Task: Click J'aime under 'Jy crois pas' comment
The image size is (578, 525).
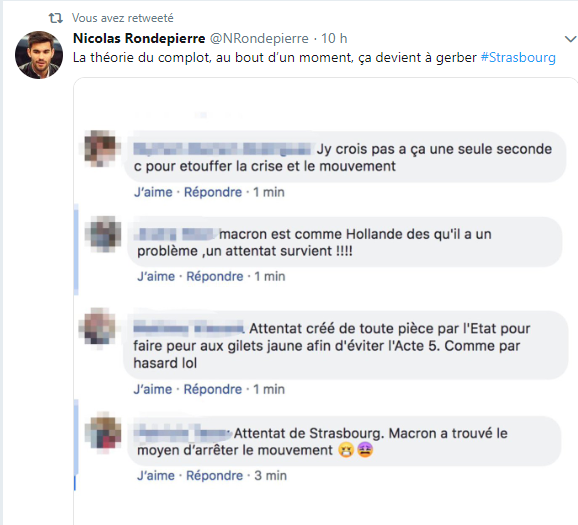Action: point(153,192)
